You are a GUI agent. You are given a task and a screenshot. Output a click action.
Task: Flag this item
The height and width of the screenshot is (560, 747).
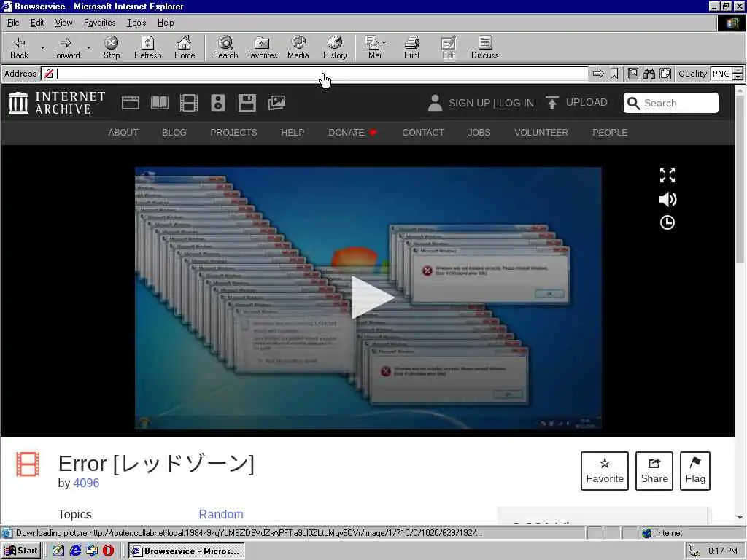[695, 471]
